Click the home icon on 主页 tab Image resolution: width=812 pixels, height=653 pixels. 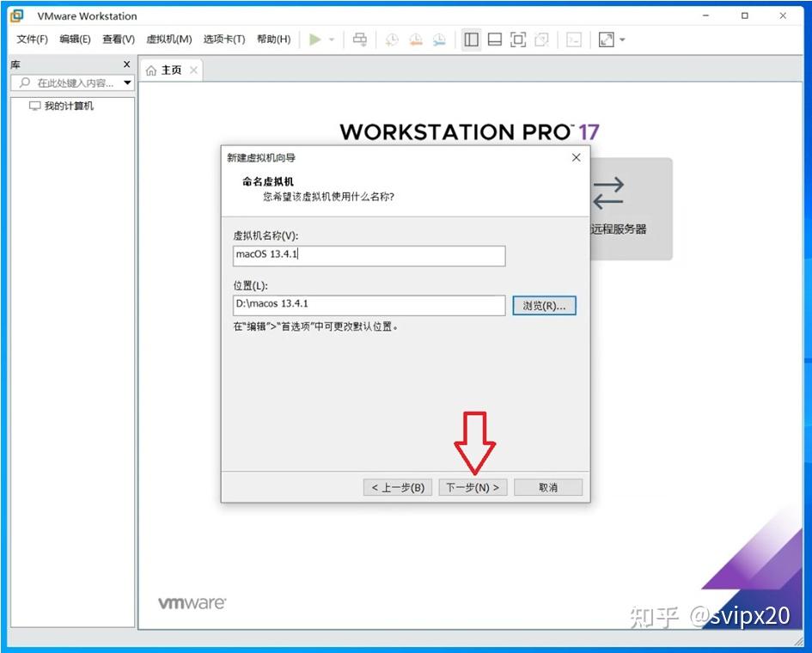(151, 70)
